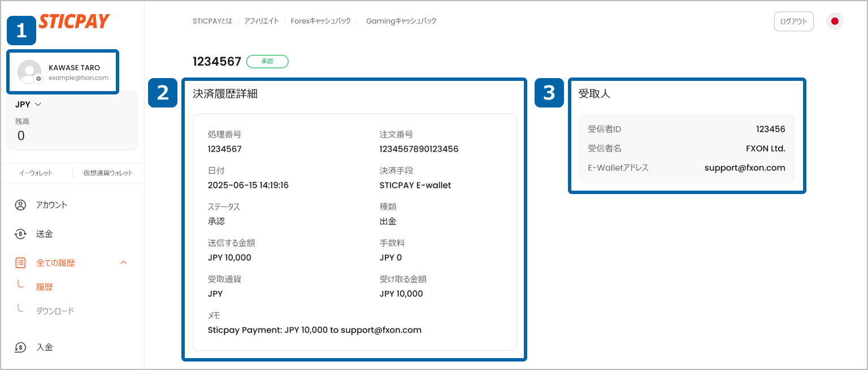Open Gamingキャッシュバック link

pos(401,21)
